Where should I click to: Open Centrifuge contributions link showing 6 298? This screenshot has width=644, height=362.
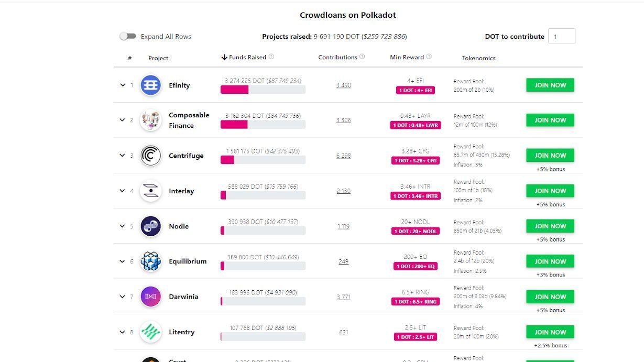(x=344, y=155)
